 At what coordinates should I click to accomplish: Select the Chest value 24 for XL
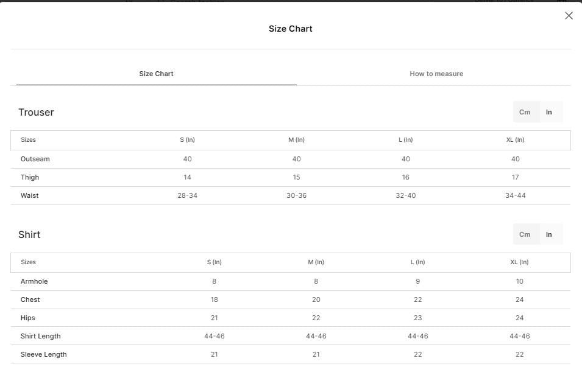(x=520, y=299)
